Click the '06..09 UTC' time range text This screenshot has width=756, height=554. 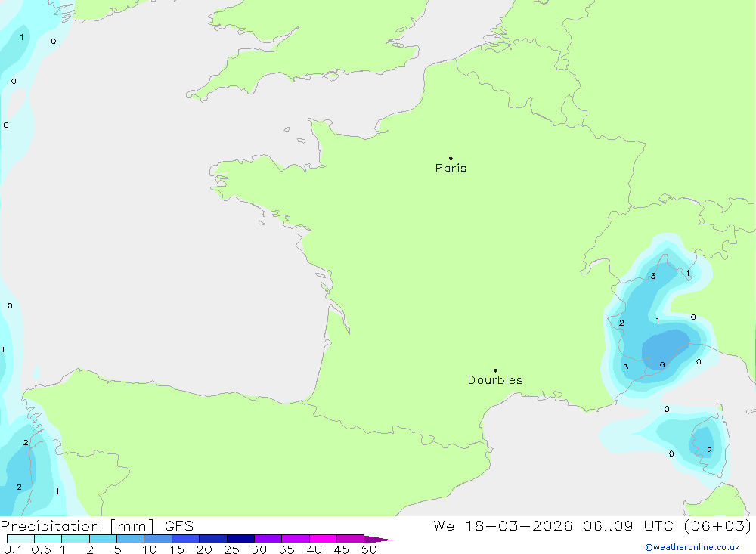[x=627, y=525]
